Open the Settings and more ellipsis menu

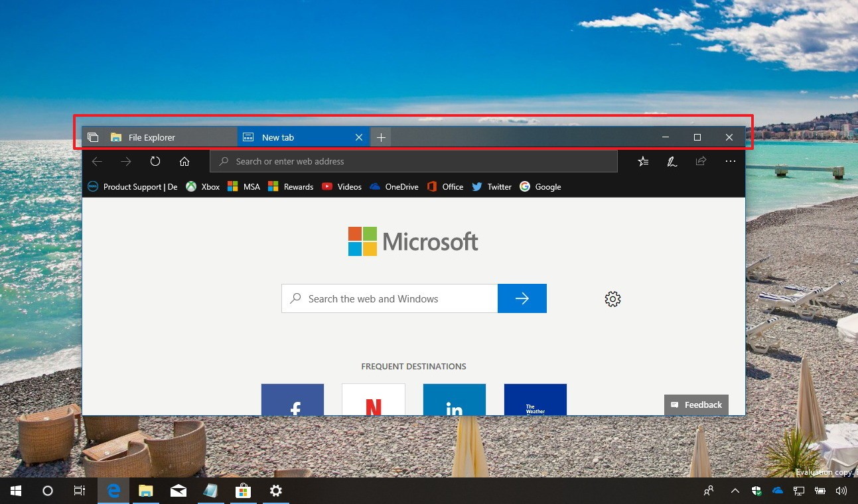pyautogui.click(x=731, y=161)
